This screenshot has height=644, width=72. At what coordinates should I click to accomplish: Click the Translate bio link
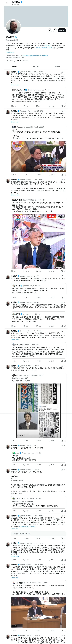click(x=10, y=52)
